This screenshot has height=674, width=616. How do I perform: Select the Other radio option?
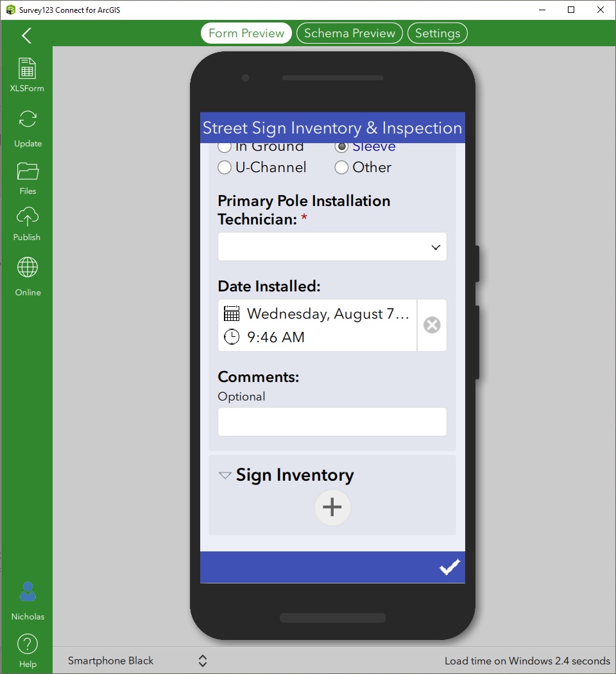pyautogui.click(x=341, y=167)
